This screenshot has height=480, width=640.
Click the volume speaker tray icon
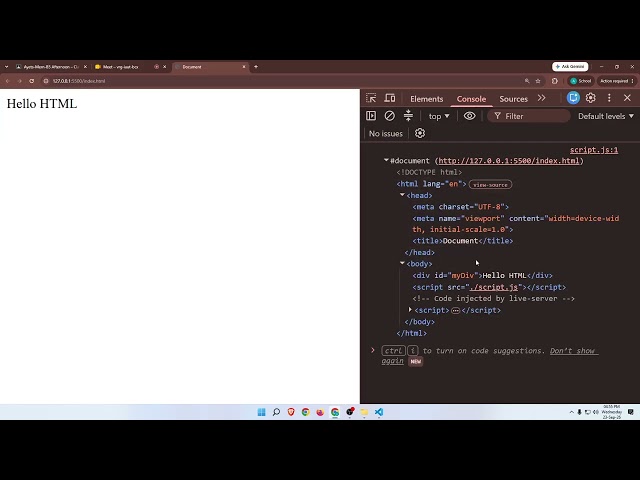click(x=596, y=412)
